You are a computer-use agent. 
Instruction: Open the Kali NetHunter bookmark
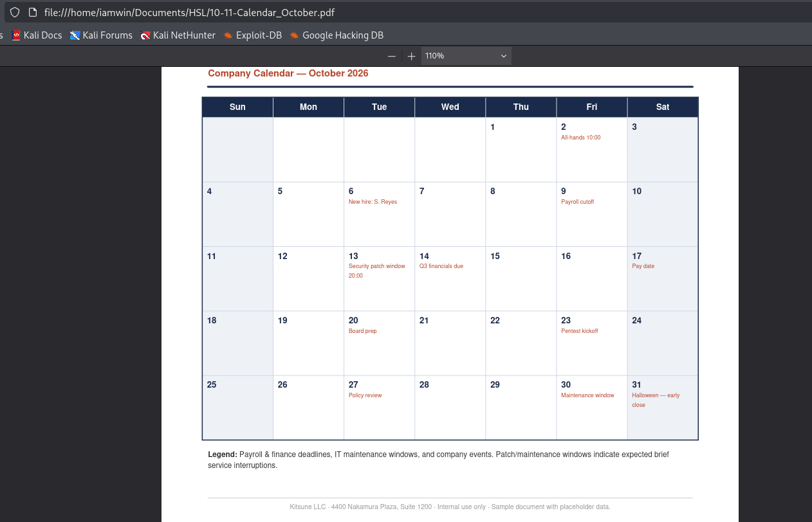point(178,35)
